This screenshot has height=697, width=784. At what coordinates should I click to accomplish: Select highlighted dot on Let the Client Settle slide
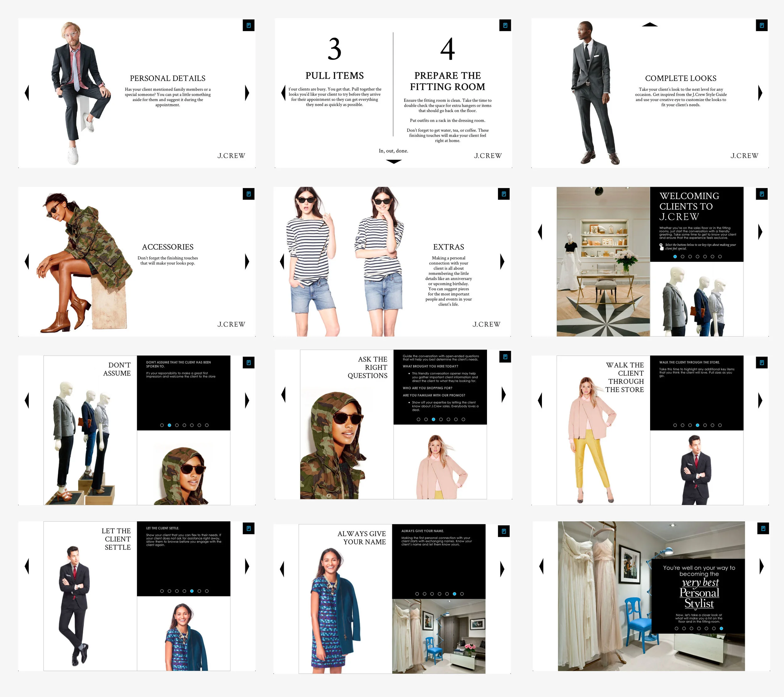[x=192, y=591]
